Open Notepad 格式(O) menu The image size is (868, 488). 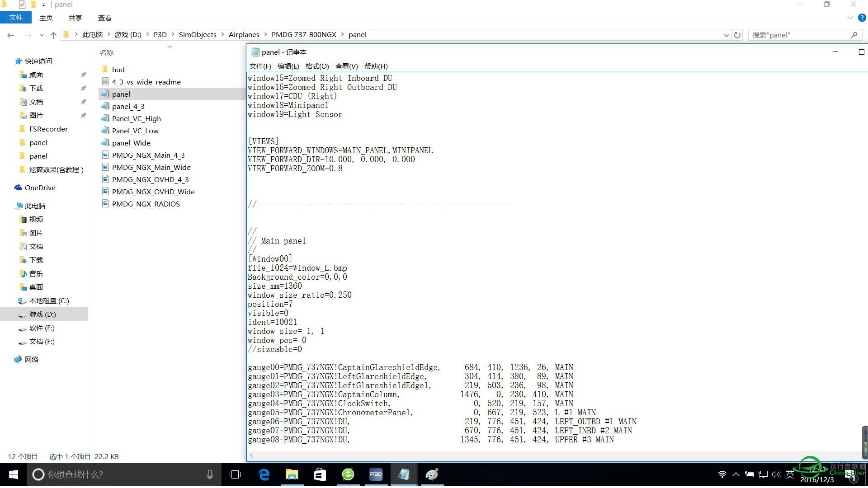(x=317, y=66)
